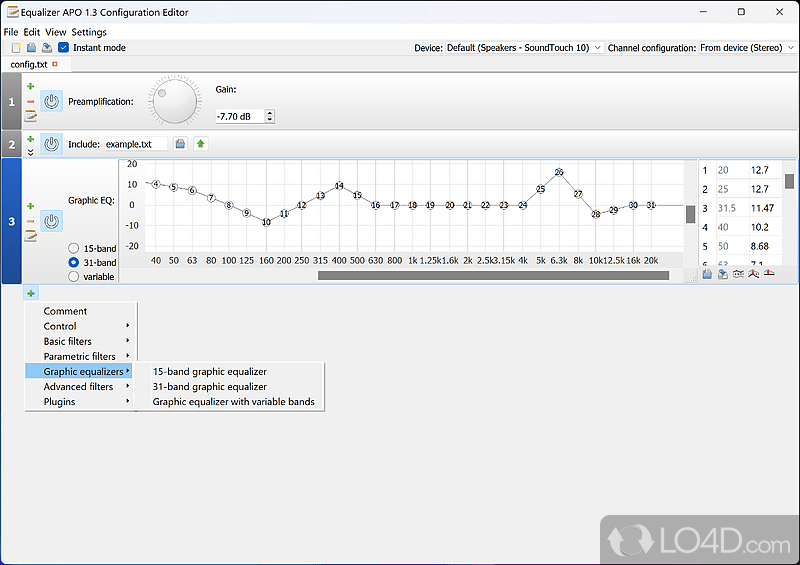Choose Comment from the add-filter menu

click(x=81, y=311)
